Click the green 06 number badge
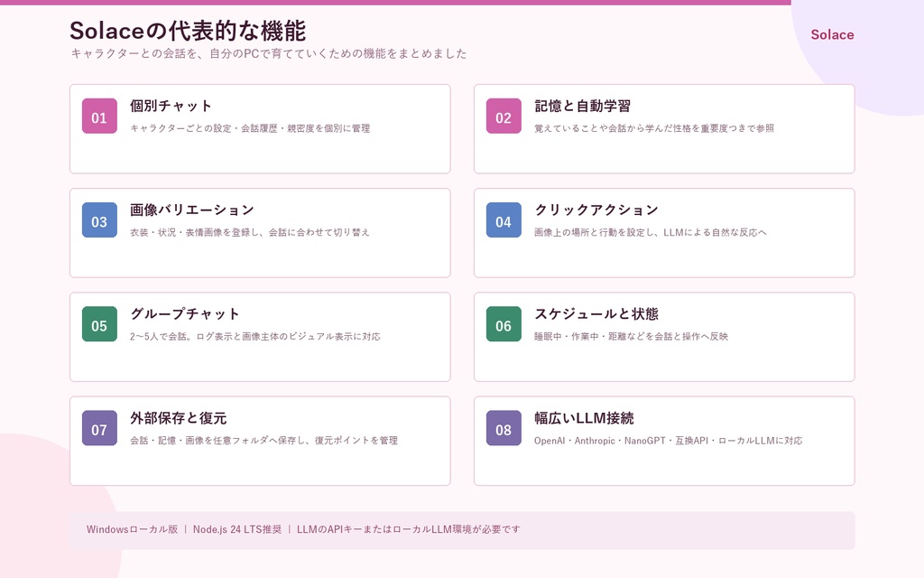924x578 pixels. pyautogui.click(x=504, y=324)
